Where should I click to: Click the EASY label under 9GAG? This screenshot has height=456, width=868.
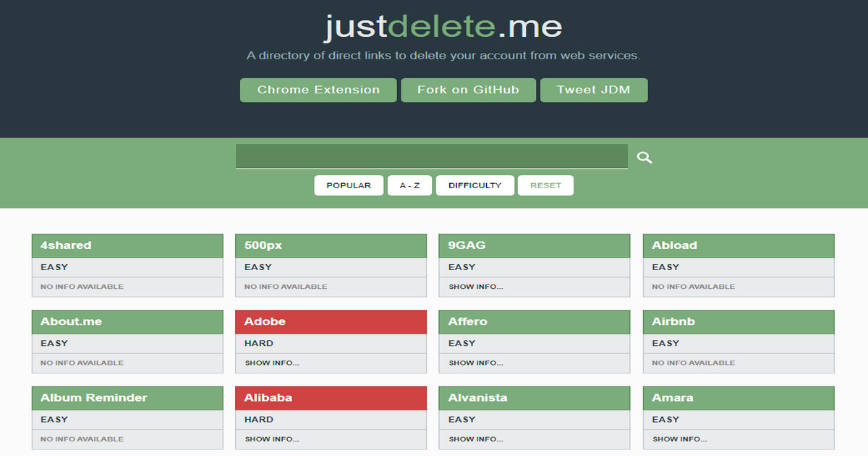(461, 267)
